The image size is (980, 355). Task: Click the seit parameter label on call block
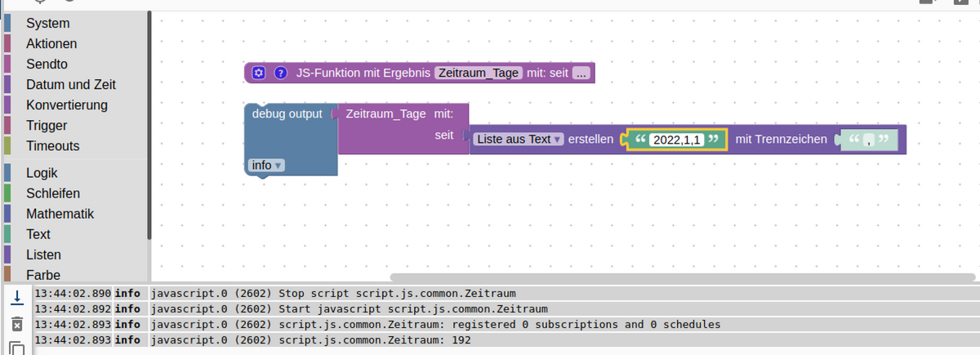[x=444, y=134]
